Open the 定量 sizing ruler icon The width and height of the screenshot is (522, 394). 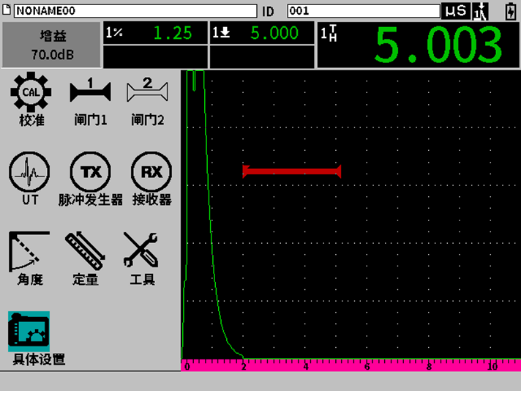click(x=85, y=259)
